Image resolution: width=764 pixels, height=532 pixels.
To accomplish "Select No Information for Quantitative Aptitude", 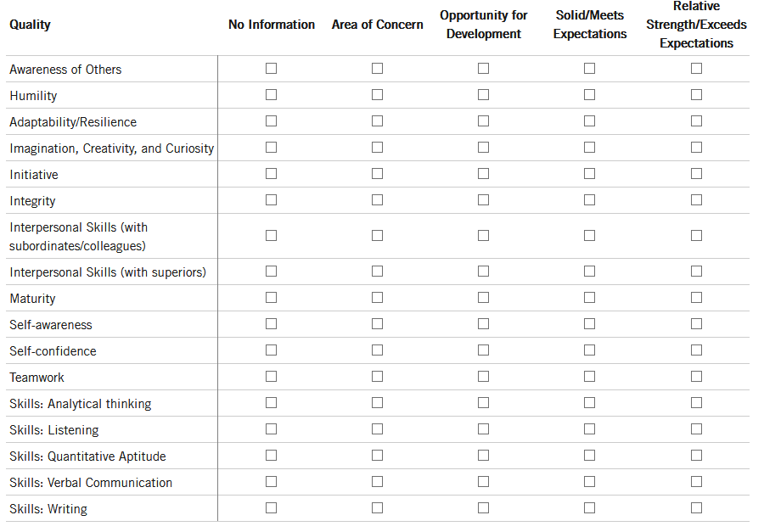I will point(271,456).
